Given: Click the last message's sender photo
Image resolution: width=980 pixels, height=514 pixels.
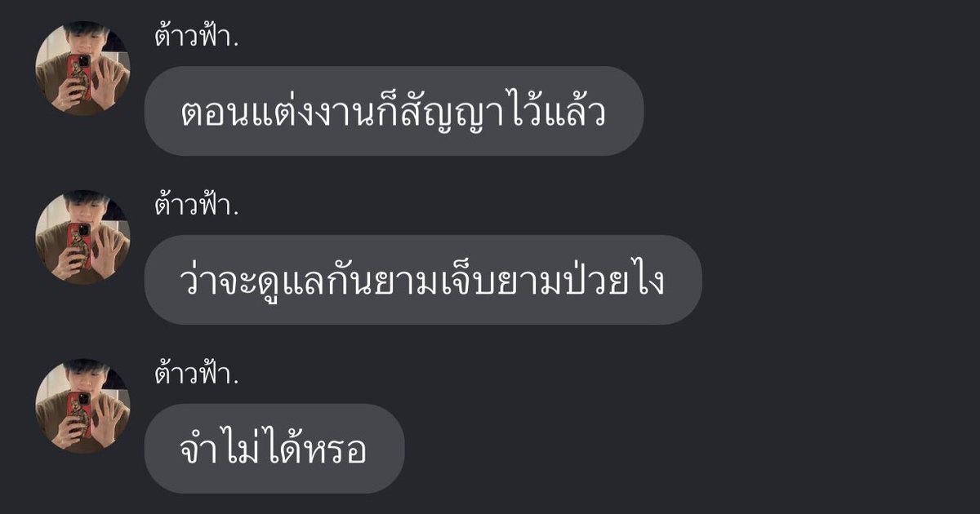Looking at the screenshot, I should (82, 406).
